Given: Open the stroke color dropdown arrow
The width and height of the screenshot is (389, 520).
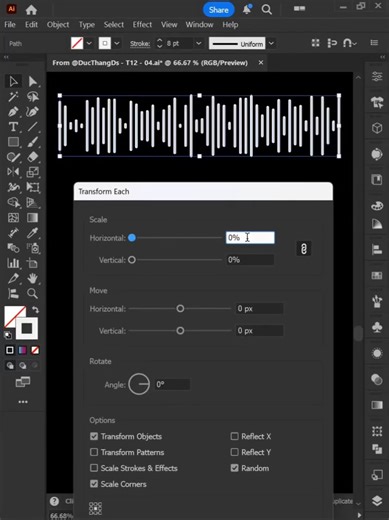Looking at the screenshot, I should pyautogui.click(x=117, y=43).
